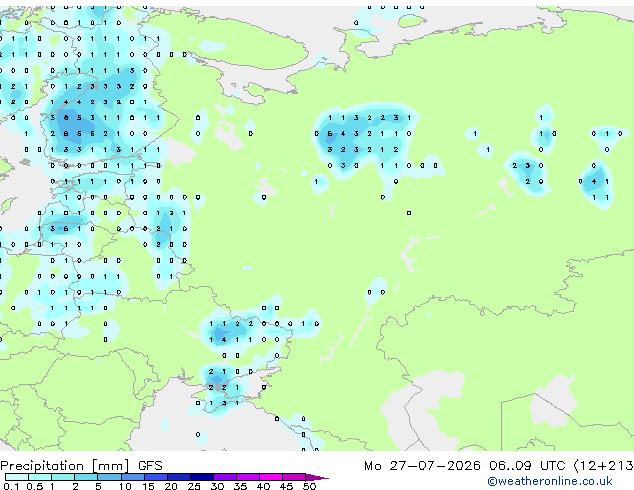This screenshot has height=490, width=634.
Task: Click the 5–10 mm legend color swatch
Action: pos(109,477)
